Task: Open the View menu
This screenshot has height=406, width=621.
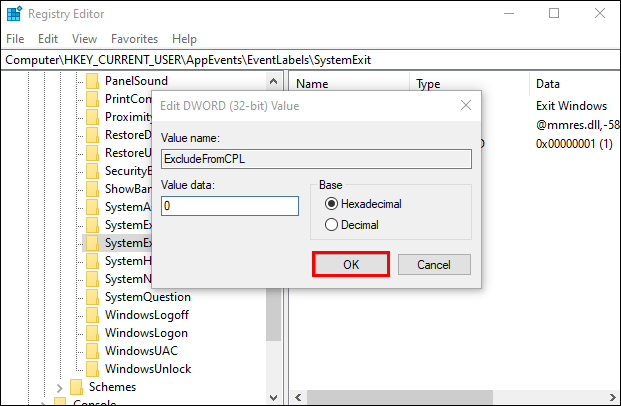Action: pyautogui.click(x=84, y=39)
